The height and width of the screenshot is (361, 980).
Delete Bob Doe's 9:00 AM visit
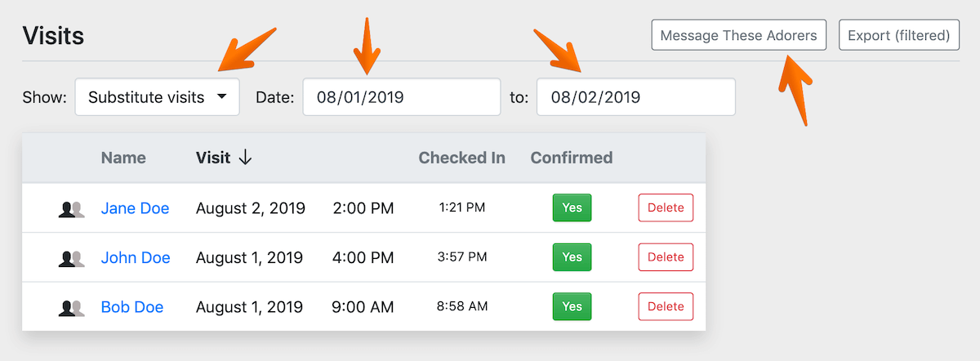click(665, 307)
